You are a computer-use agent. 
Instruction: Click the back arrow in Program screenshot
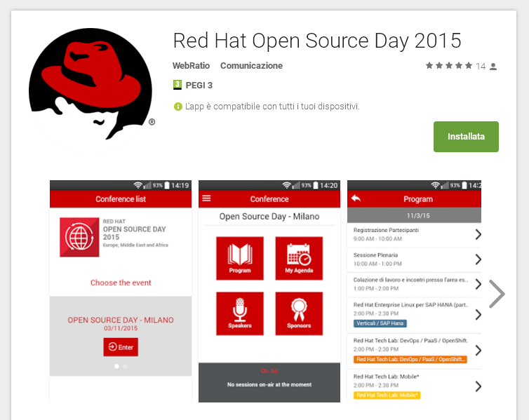tap(356, 198)
